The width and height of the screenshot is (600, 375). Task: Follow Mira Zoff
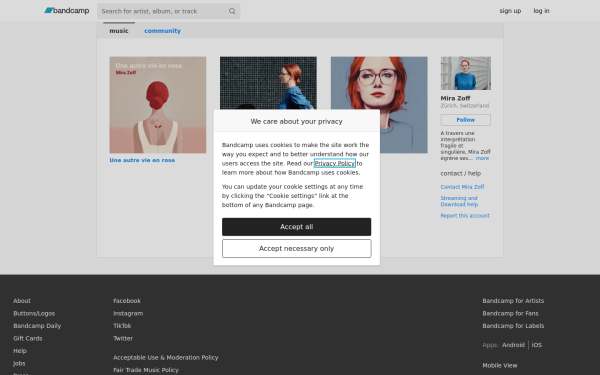[x=466, y=120]
